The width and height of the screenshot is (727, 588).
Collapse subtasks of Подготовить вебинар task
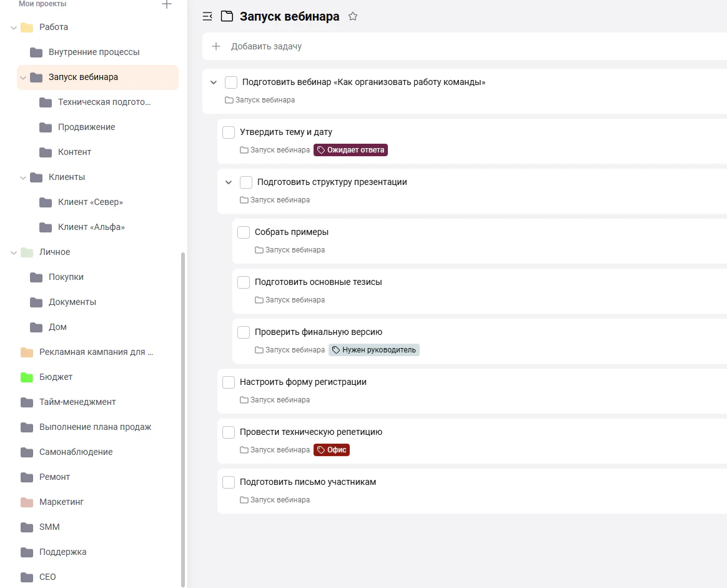click(x=214, y=82)
